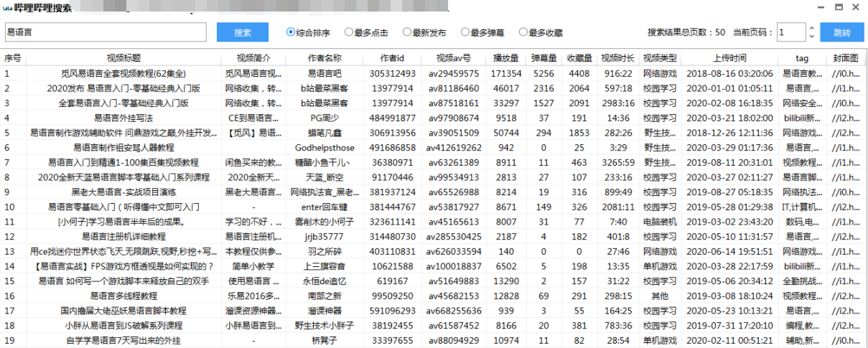Viewport: 868px width, 348px height.
Task: Click author name Godhelpsthose
Action: 325,148
